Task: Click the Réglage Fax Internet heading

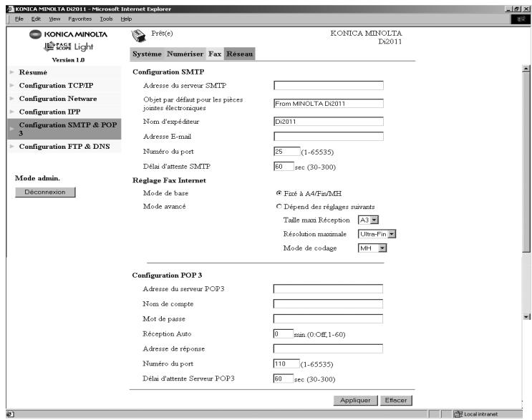Action: click(169, 180)
